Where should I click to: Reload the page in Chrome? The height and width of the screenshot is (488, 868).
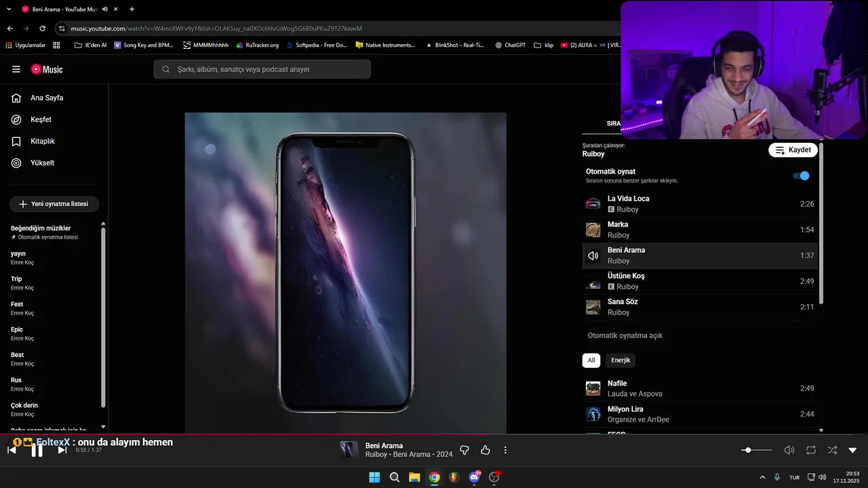[x=42, y=28]
